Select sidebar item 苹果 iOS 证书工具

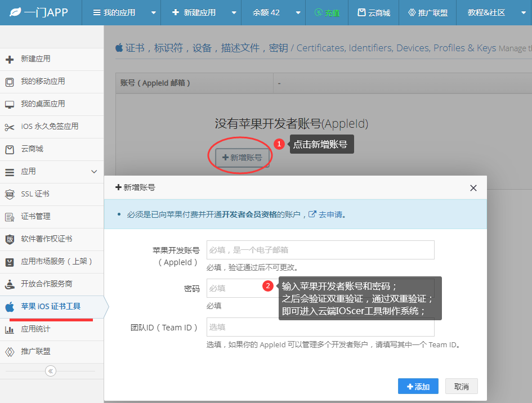[52, 307]
